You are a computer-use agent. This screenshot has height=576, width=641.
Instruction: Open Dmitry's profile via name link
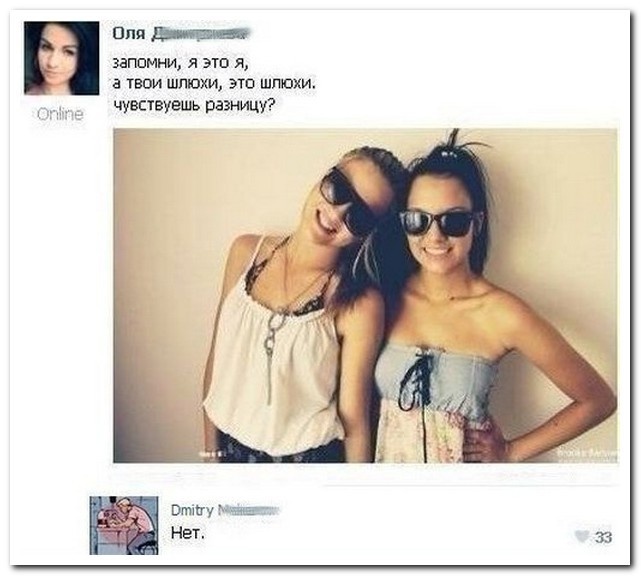click(225, 510)
